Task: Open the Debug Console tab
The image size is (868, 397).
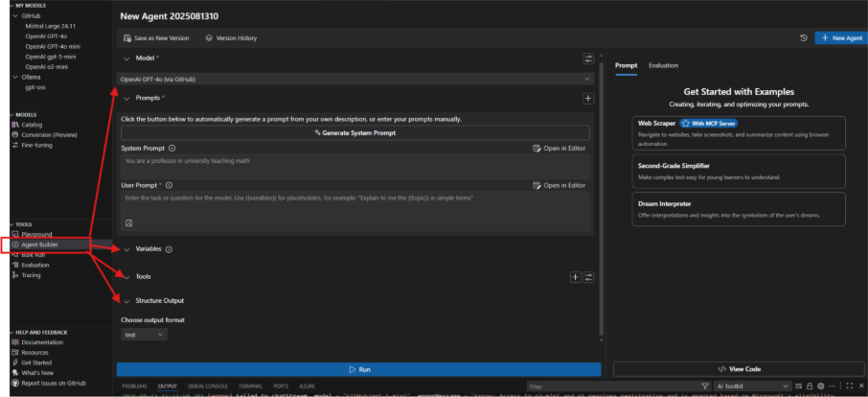Action: click(x=208, y=385)
